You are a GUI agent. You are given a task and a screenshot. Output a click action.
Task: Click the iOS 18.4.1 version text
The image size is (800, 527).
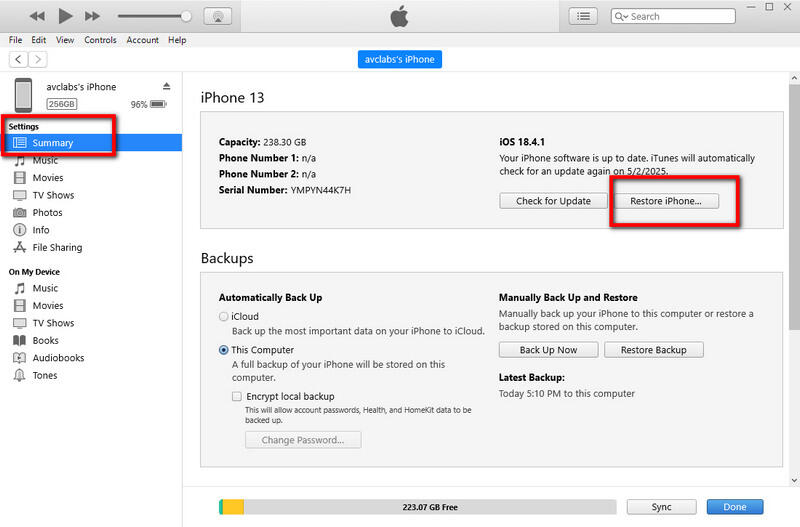click(x=522, y=142)
